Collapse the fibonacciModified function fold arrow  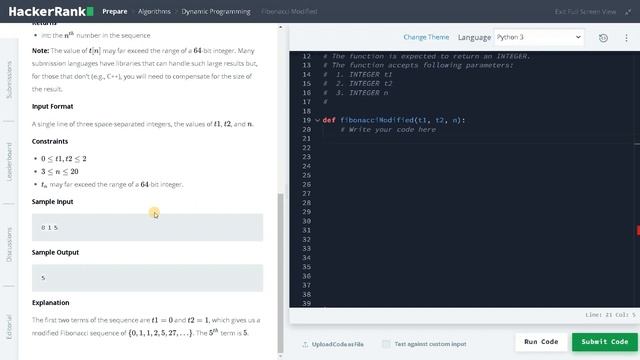click(x=317, y=120)
